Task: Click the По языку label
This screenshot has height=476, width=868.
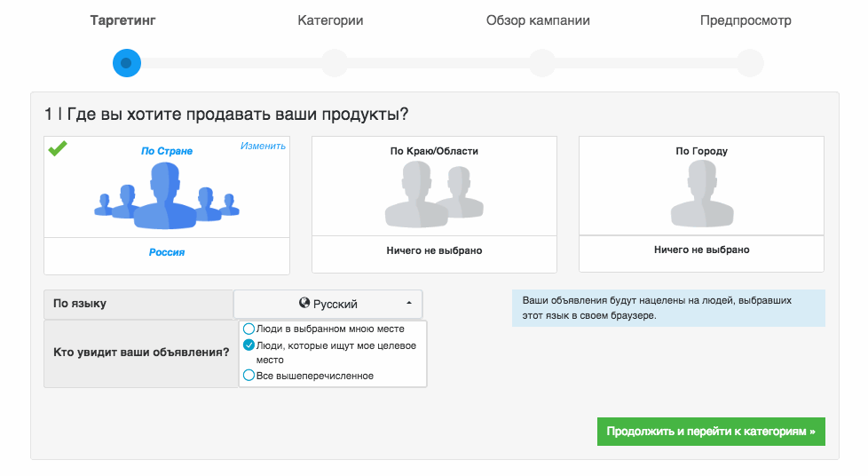Action: click(x=80, y=303)
